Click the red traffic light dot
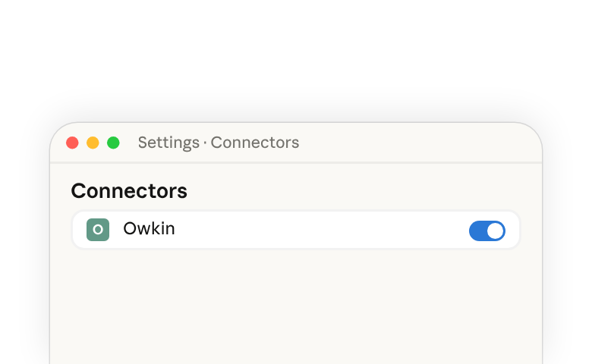Screen dimensions: 592x364 (72, 143)
